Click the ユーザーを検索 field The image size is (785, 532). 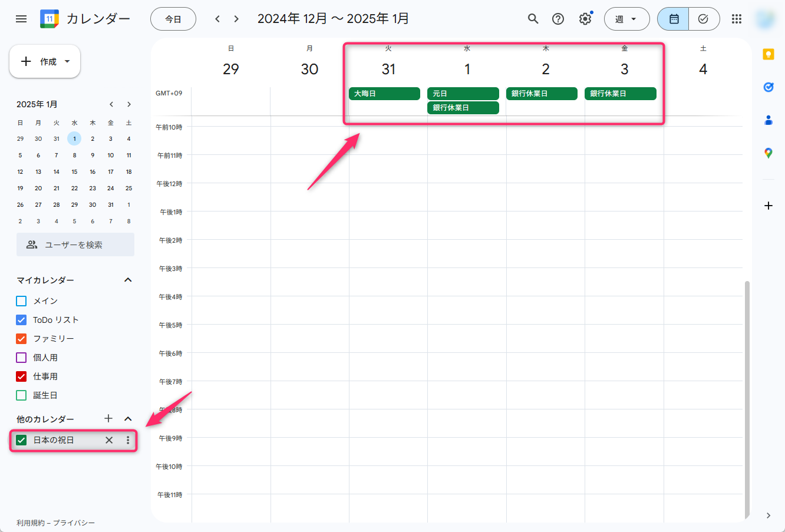click(x=75, y=244)
